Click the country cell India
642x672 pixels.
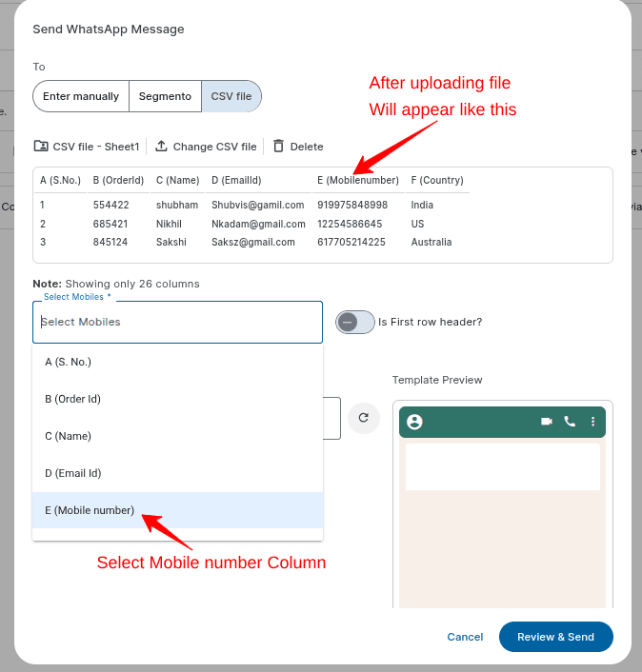422,206
